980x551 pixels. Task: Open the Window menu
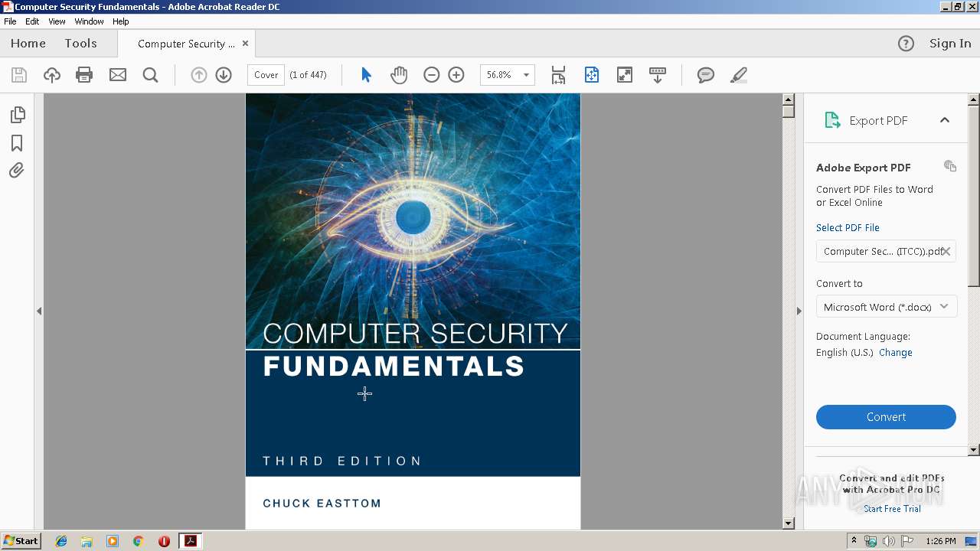point(89,21)
